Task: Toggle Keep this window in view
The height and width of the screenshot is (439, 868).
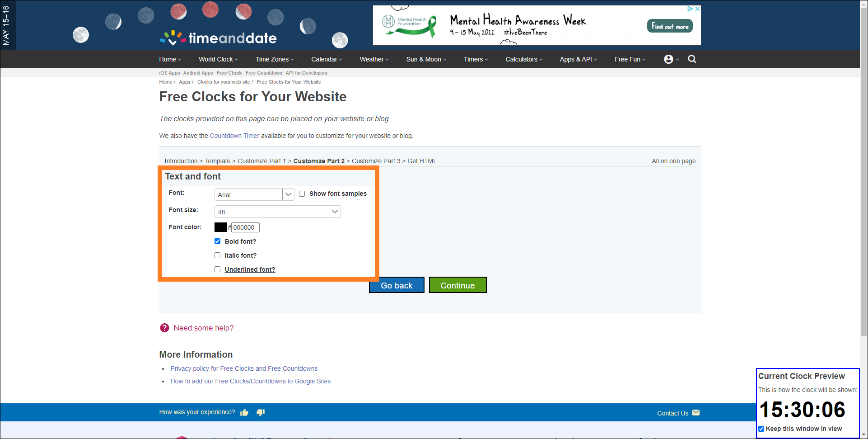Action: 761,429
